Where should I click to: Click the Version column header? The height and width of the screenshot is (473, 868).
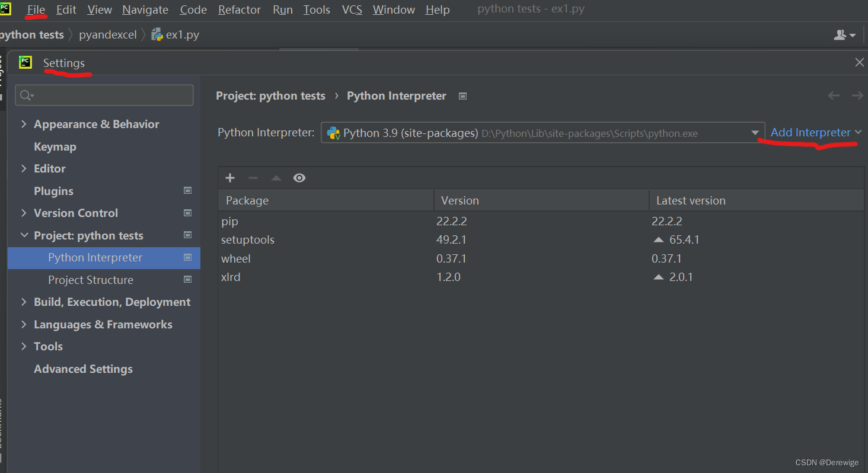point(541,200)
